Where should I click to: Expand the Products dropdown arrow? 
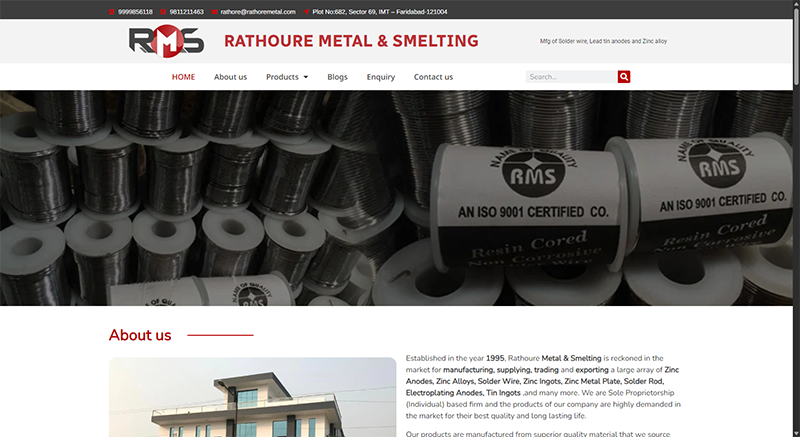click(306, 77)
